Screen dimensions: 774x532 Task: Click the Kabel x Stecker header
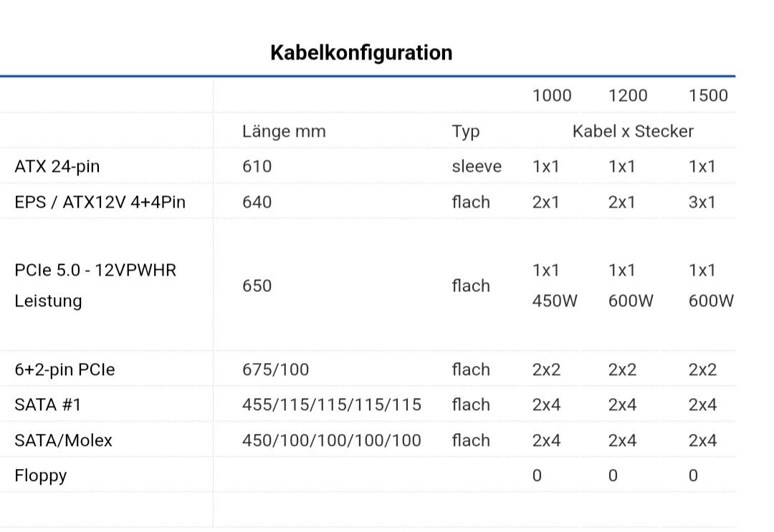click(x=633, y=132)
